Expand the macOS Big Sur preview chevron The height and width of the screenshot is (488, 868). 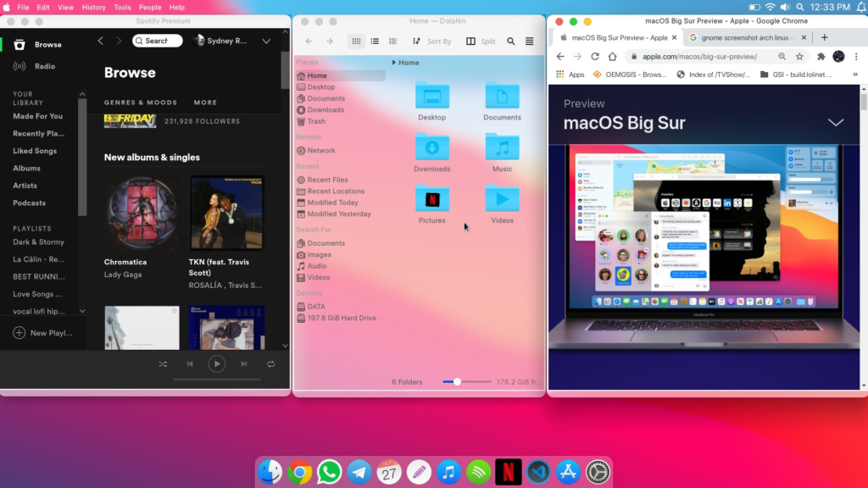tap(836, 122)
